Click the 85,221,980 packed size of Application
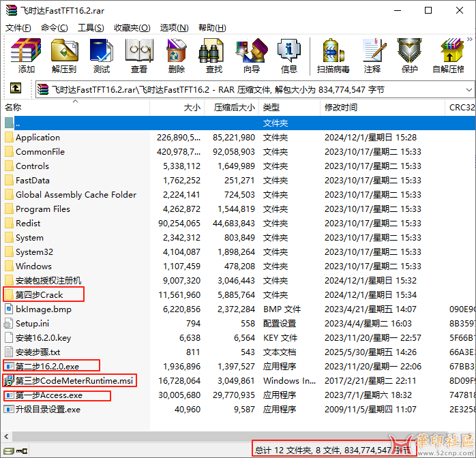The image size is (476, 458). (x=234, y=138)
